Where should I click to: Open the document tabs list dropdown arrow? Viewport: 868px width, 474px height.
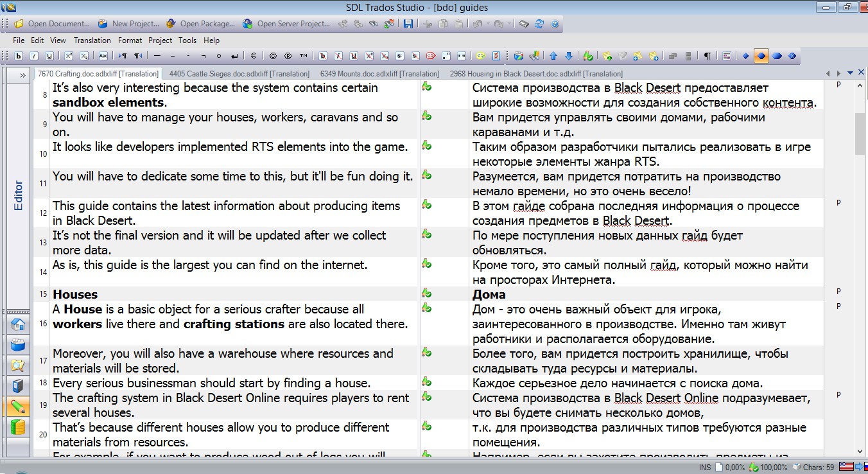pyautogui.click(x=851, y=74)
